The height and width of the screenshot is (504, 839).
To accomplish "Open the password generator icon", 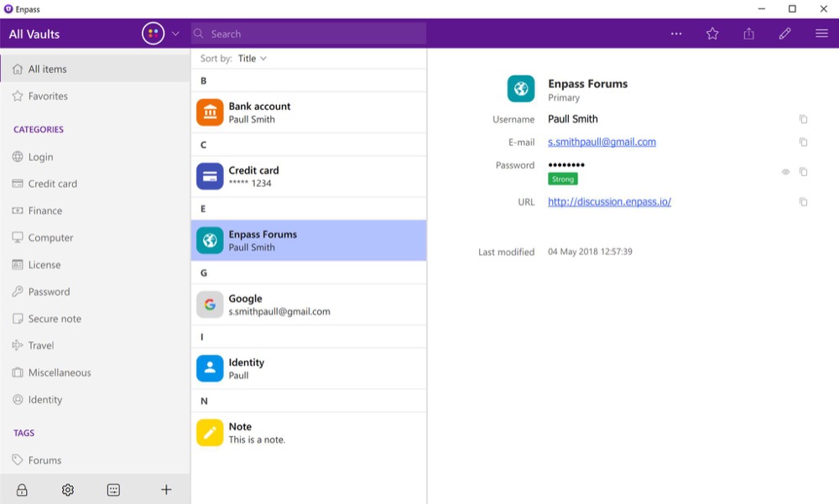I will (114, 490).
